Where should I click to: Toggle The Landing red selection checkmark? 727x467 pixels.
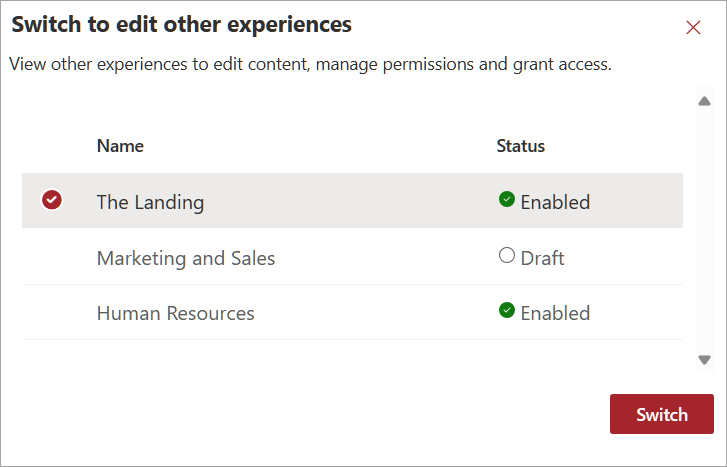[x=52, y=201]
